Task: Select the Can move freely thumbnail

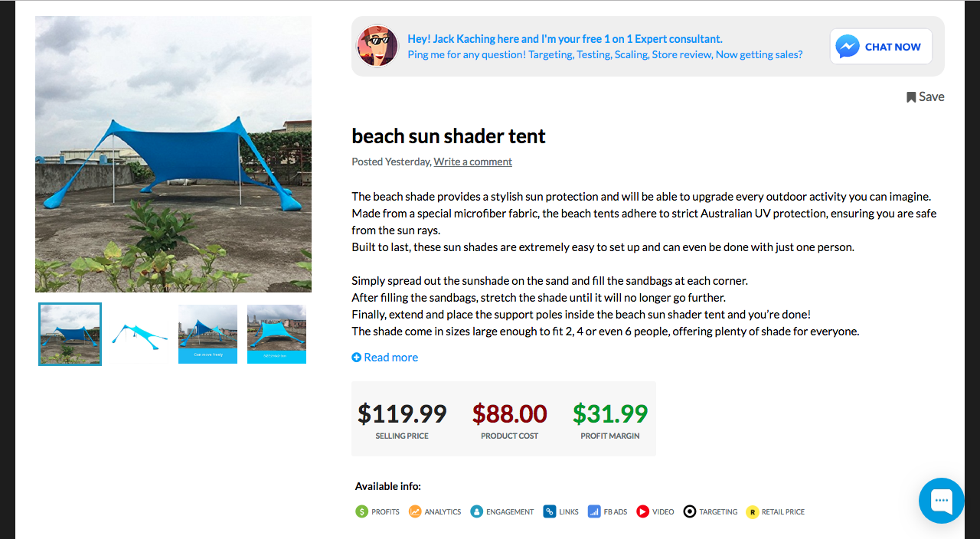Action: pos(207,334)
